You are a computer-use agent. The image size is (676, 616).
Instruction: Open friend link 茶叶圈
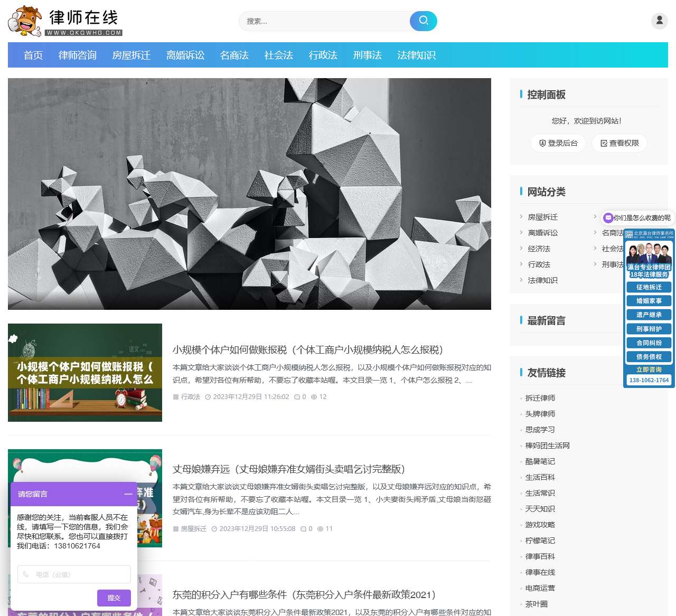[x=537, y=604]
